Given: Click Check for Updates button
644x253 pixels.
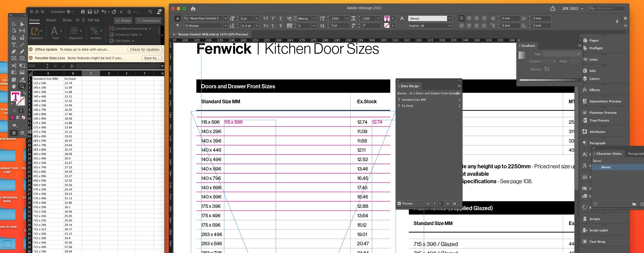Looking at the screenshot, I should [145, 50].
